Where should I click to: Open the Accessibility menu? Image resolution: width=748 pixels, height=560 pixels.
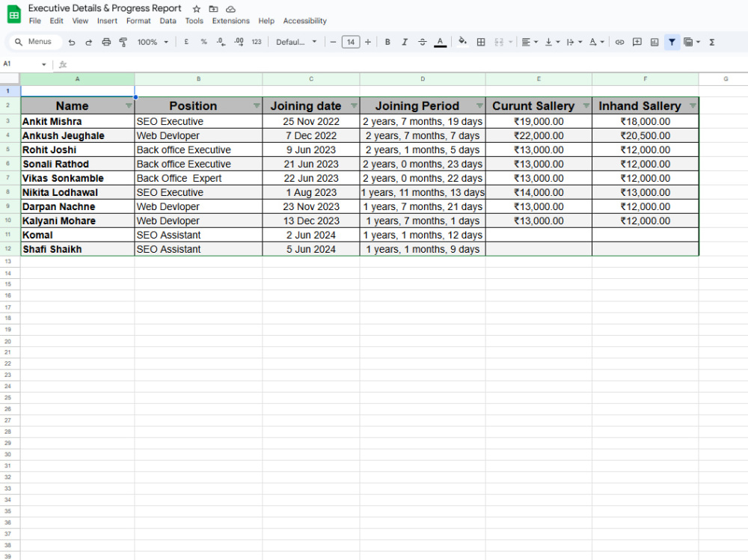tap(305, 21)
